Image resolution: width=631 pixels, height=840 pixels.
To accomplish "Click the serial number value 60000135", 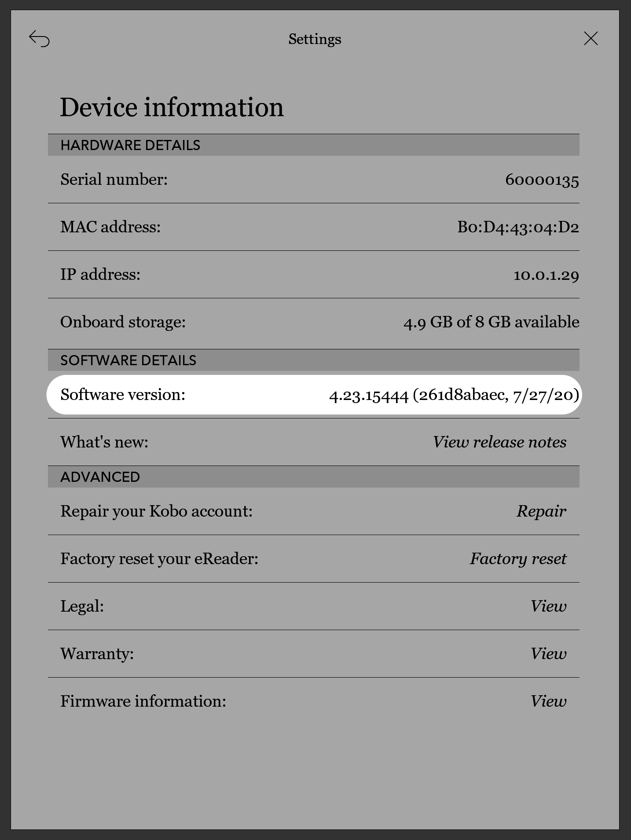I will 542,180.
